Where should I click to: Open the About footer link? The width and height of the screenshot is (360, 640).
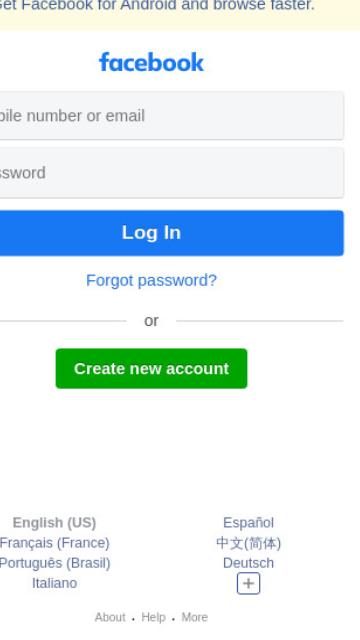[110, 617]
